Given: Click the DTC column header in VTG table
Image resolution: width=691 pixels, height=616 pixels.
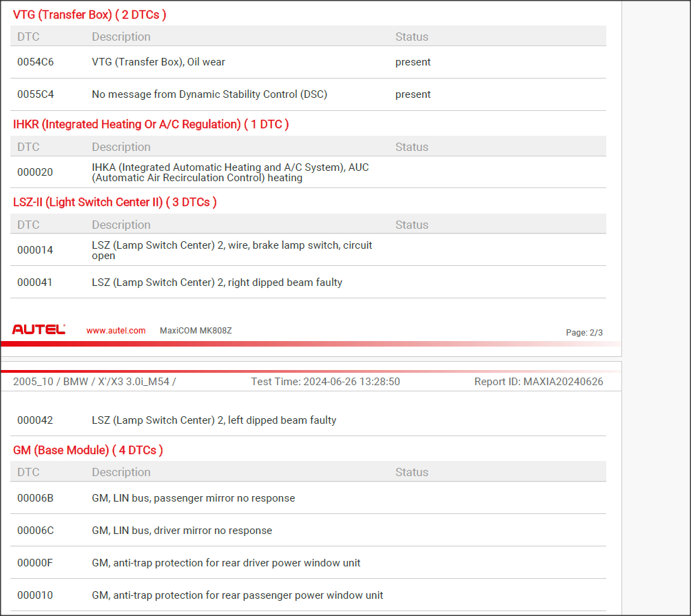Looking at the screenshot, I should click(x=28, y=37).
